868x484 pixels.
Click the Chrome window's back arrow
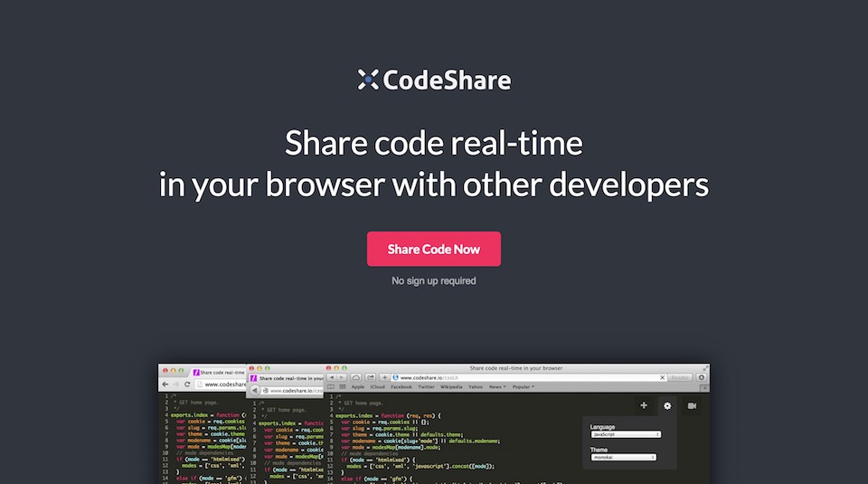click(x=165, y=384)
